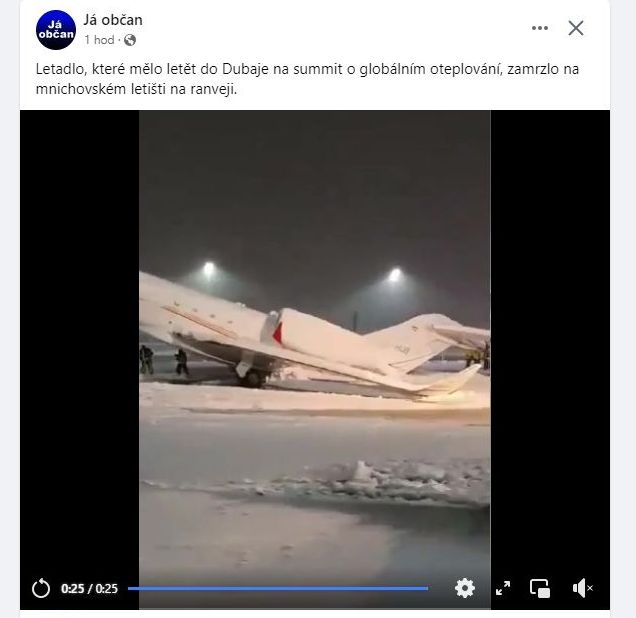The width and height of the screenshot is (636, 618).
Task: Unmute the video sound
Action: [x=582, y=588]
